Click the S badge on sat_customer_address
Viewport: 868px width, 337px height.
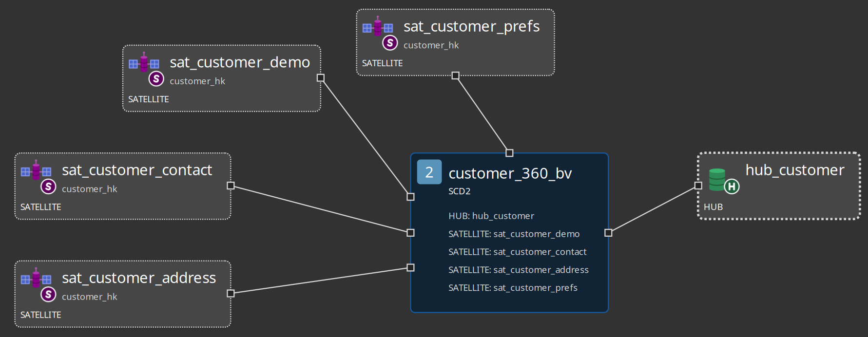(x=48, y=294)
